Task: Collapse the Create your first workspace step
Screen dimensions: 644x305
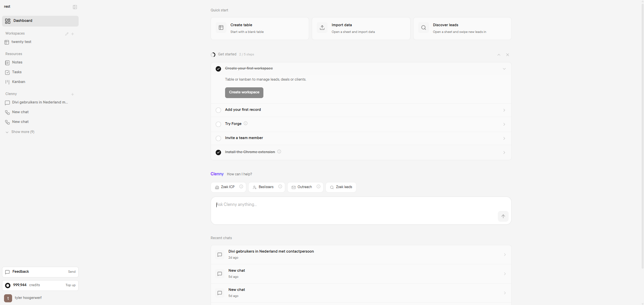Action: (x=504, y=69)
